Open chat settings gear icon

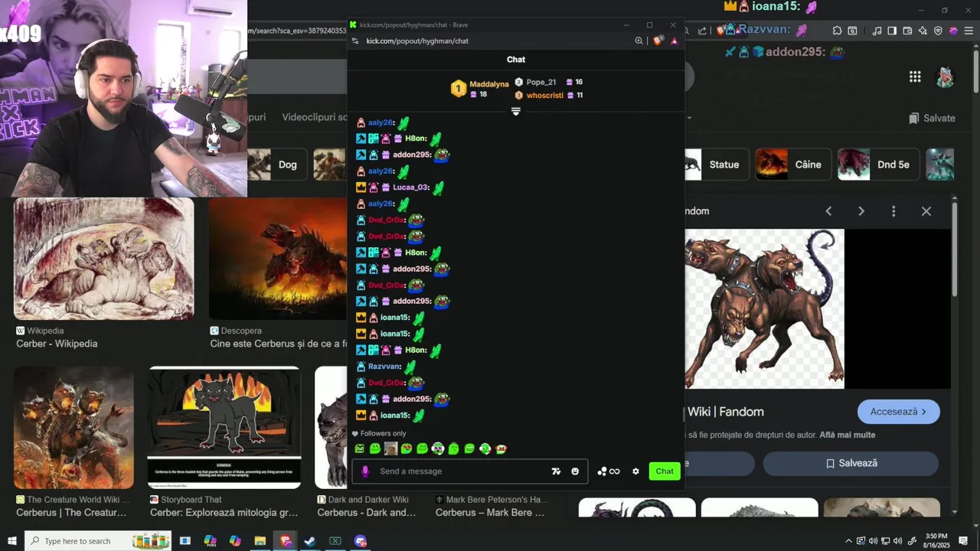(635, 471)
